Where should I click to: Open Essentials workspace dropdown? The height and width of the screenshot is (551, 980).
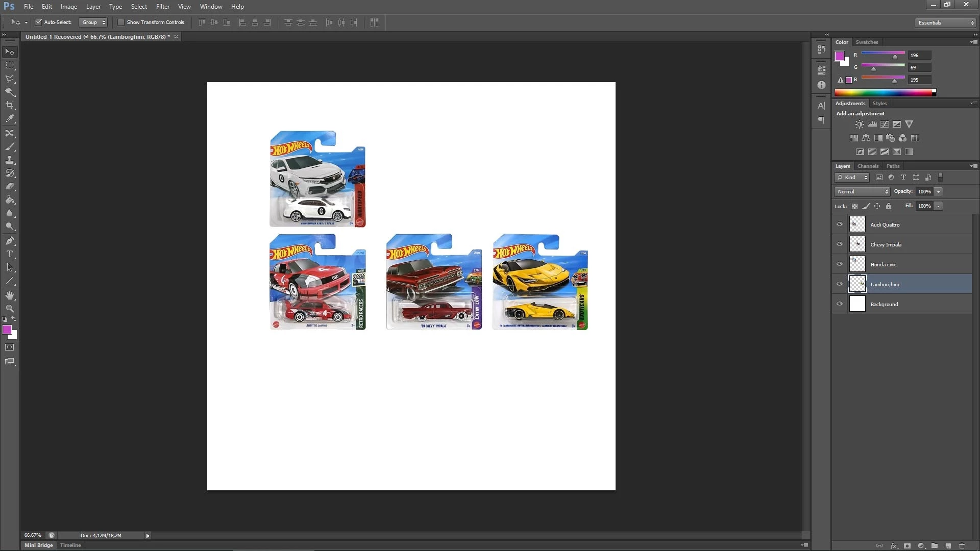pos(945,23)
